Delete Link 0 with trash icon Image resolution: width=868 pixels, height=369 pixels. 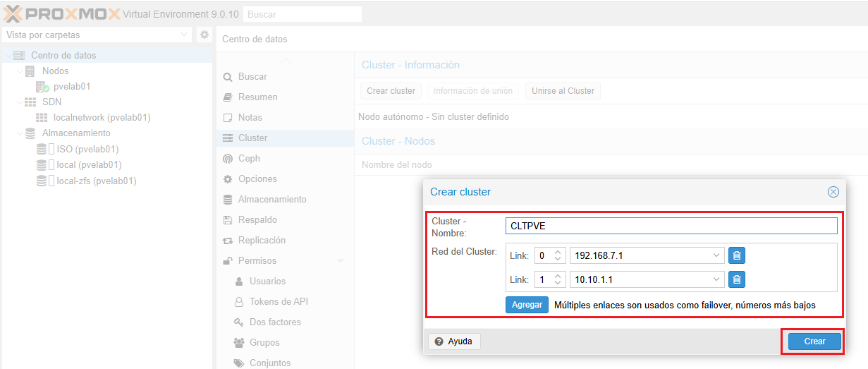pos(737,255)
